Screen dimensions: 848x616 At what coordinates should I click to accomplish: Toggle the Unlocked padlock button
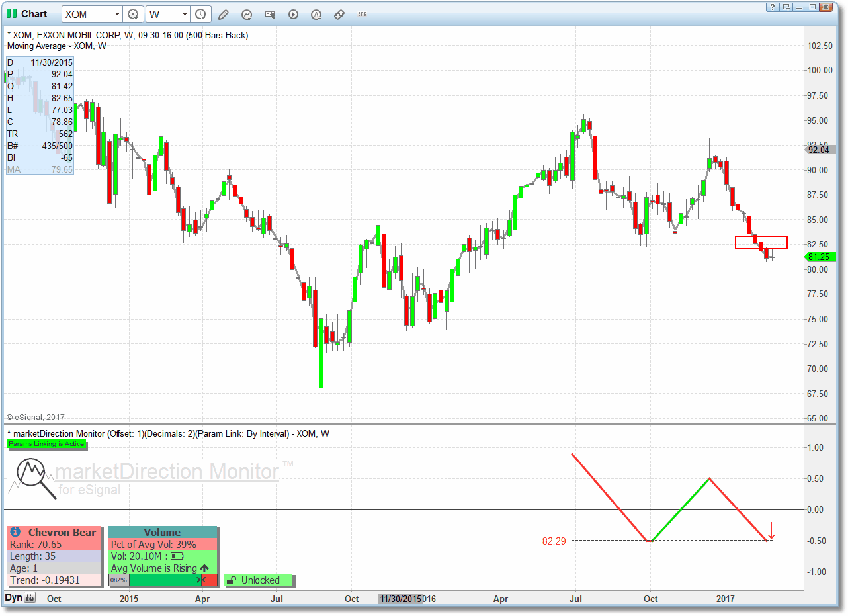coord(259,580)
